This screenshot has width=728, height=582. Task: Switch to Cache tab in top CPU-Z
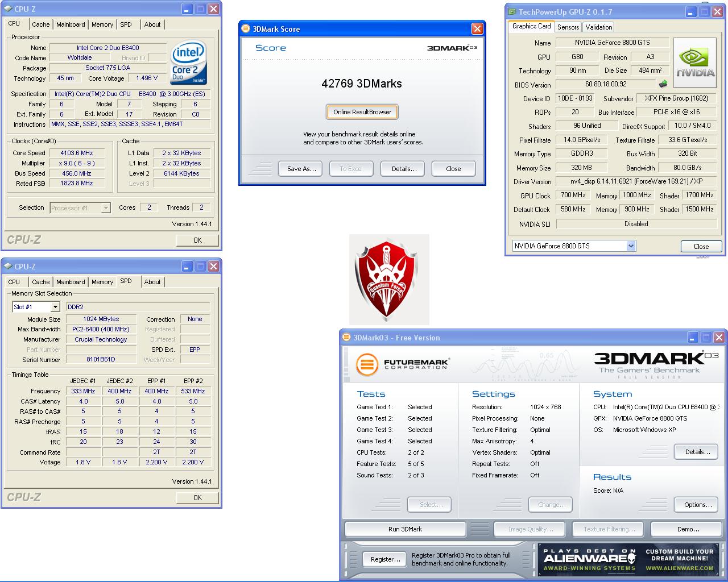click(40, 24)
